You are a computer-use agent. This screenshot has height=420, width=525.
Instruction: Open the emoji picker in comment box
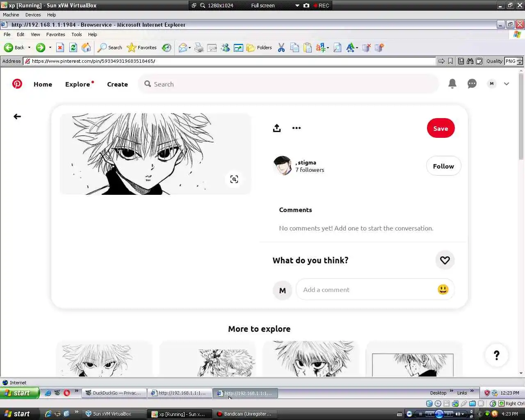[x=443, y=290]
